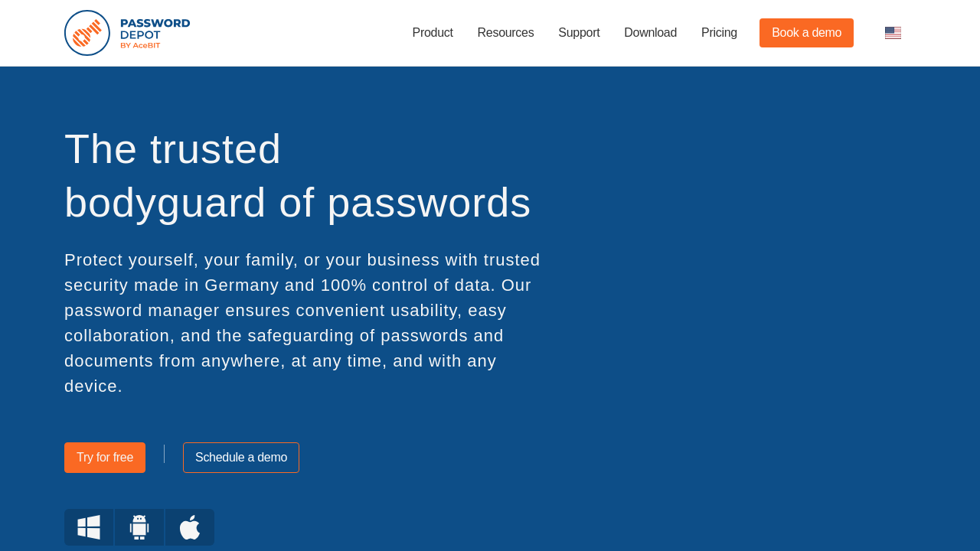Screen dimensions: 980x551
Task: Click the "made in Germany" text
Action: point(207,285)
